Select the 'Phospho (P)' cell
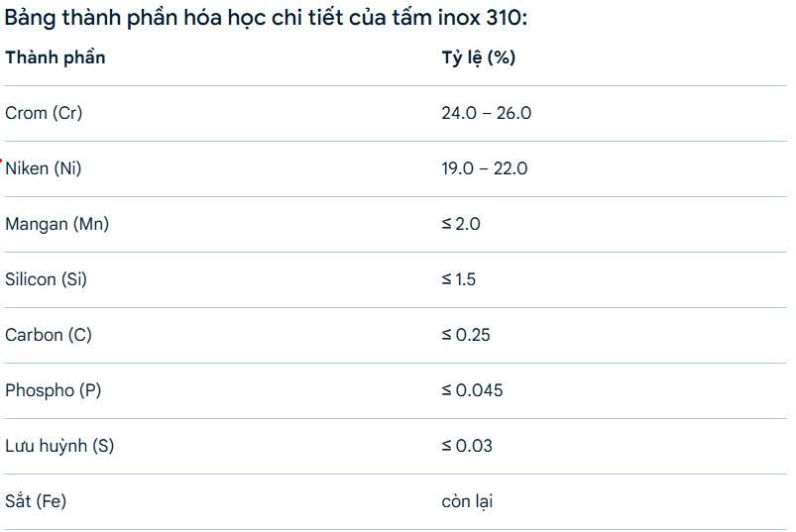Viewport: 796px width, 532px height. pyautogui.click(x=53, y=390)
